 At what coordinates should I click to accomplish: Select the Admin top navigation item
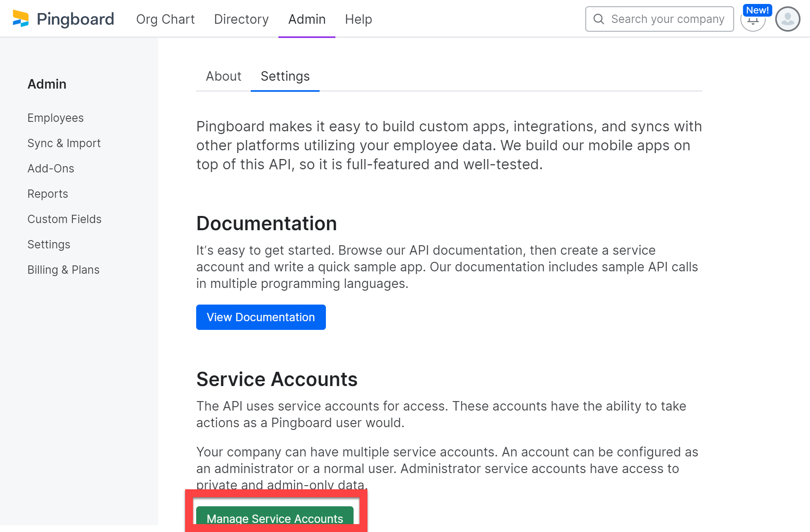point(307,19)
